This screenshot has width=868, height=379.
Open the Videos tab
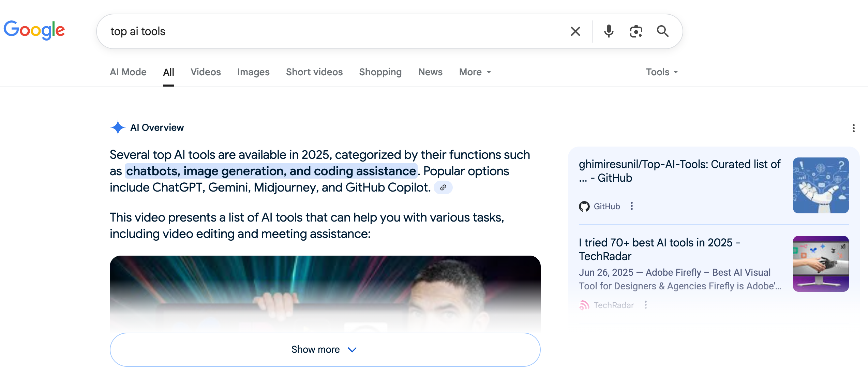[x=206, y=72]
